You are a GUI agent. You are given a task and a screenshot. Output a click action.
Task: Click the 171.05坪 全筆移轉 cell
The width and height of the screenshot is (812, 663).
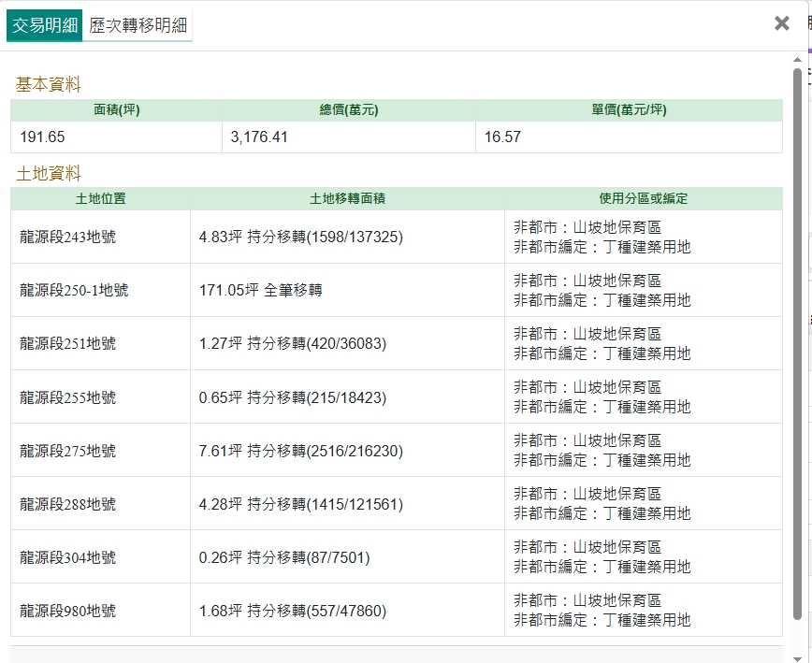click(x=260, y=291)
